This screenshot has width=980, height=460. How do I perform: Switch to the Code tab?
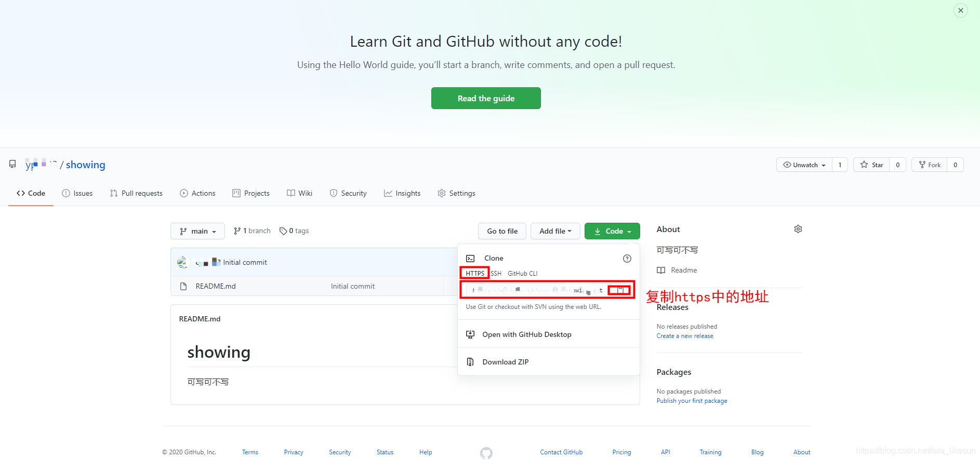(31, 193)
